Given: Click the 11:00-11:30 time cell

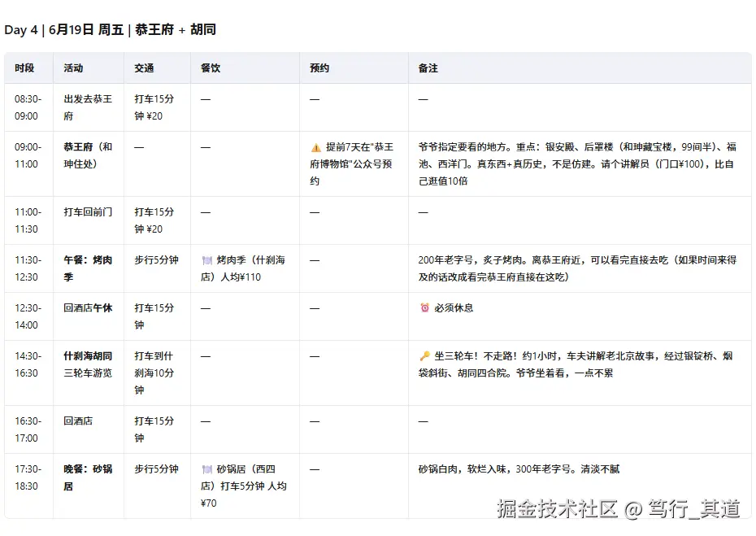Looking at the screenshot, I should 28,220.
